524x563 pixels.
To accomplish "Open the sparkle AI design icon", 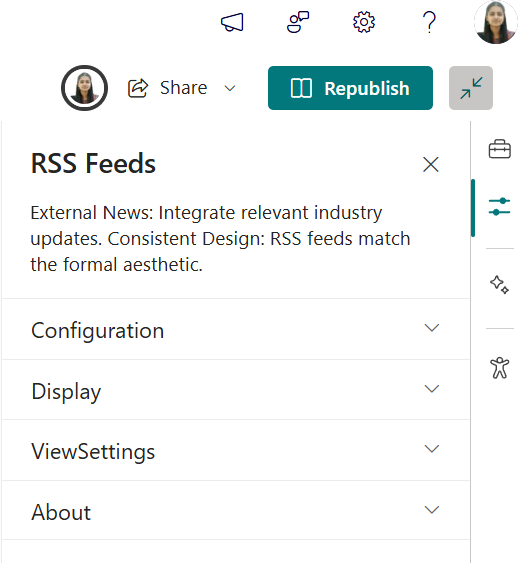I will pyautogui.click(x=500, y=285).
